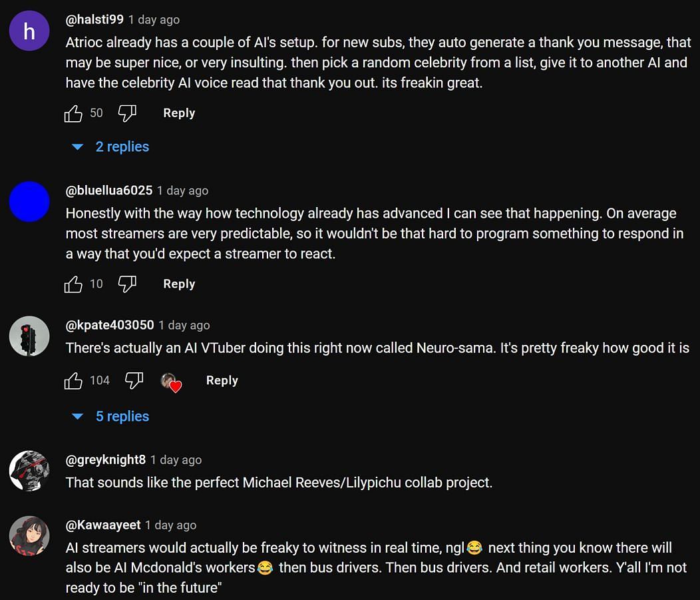Like the comment by @halsti99
This screenshot has width=700, height=600.
pos(73,113)
